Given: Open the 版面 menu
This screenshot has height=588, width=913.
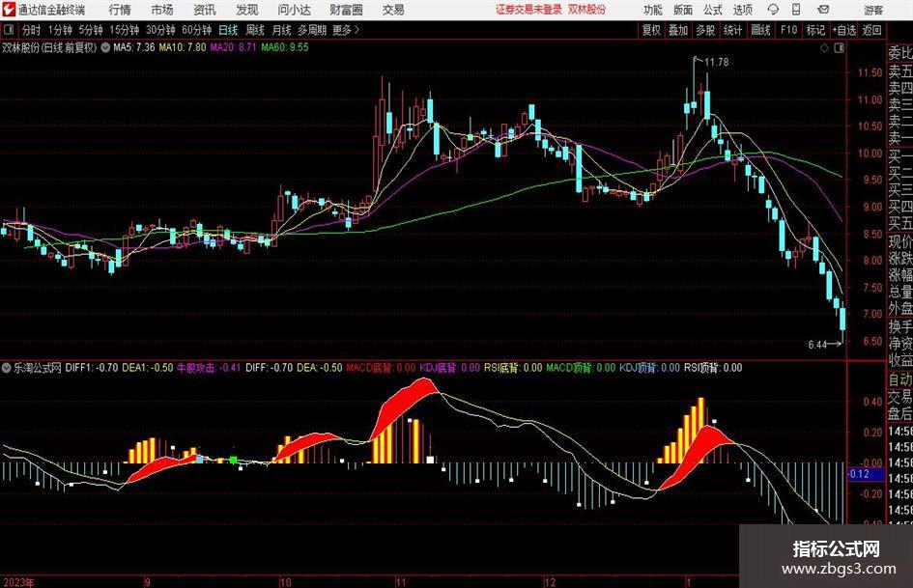Looking at the screenshot, I should pyautogui.click(x=682, y=10).
